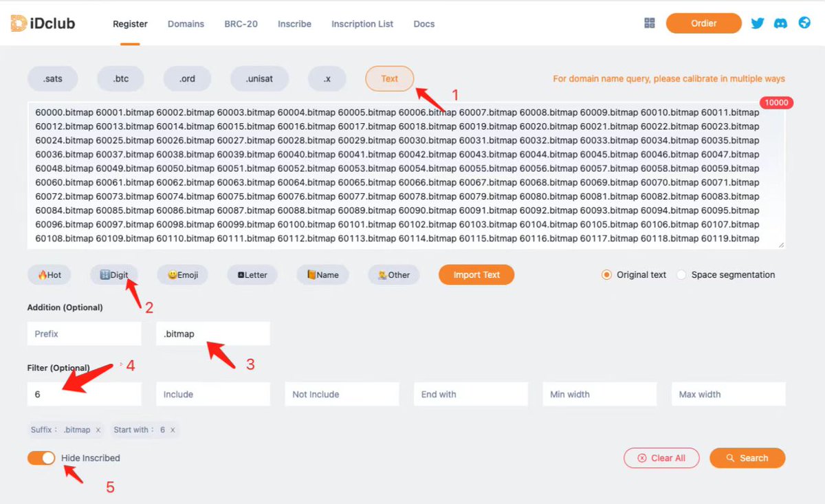Select the .x domain type
The image size is (825, 504).
pos(327,78)
